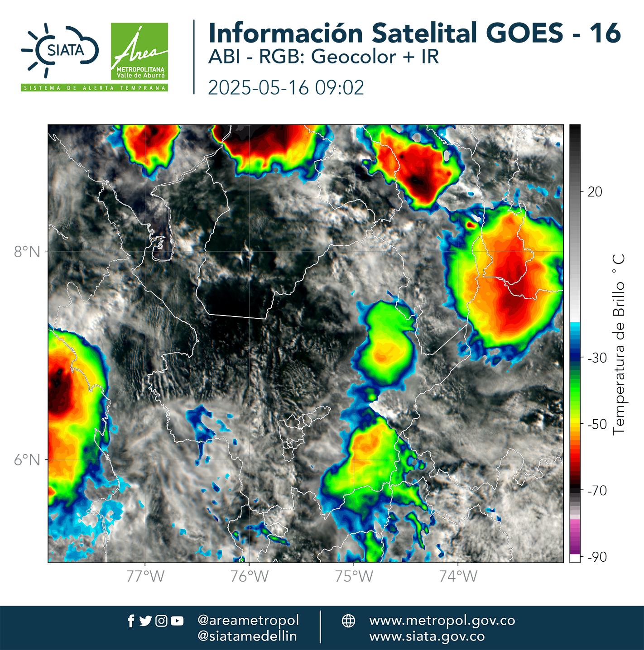Screen dimensions: 644x650
Task: Click the 75°W longitude label
Action: (354, 576)
